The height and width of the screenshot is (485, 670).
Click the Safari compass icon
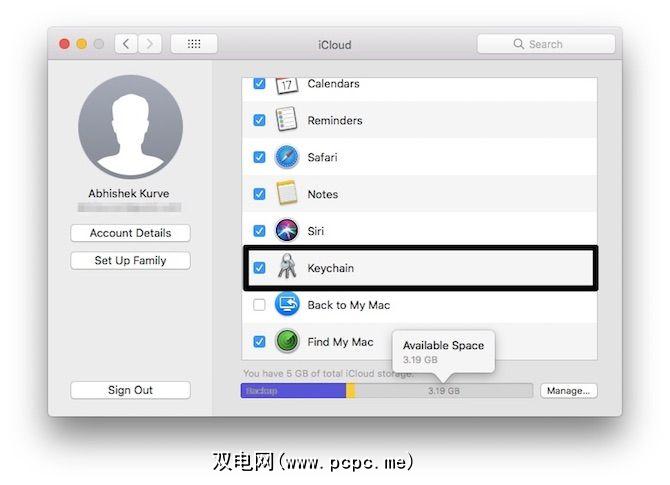[x=286, y=157]
